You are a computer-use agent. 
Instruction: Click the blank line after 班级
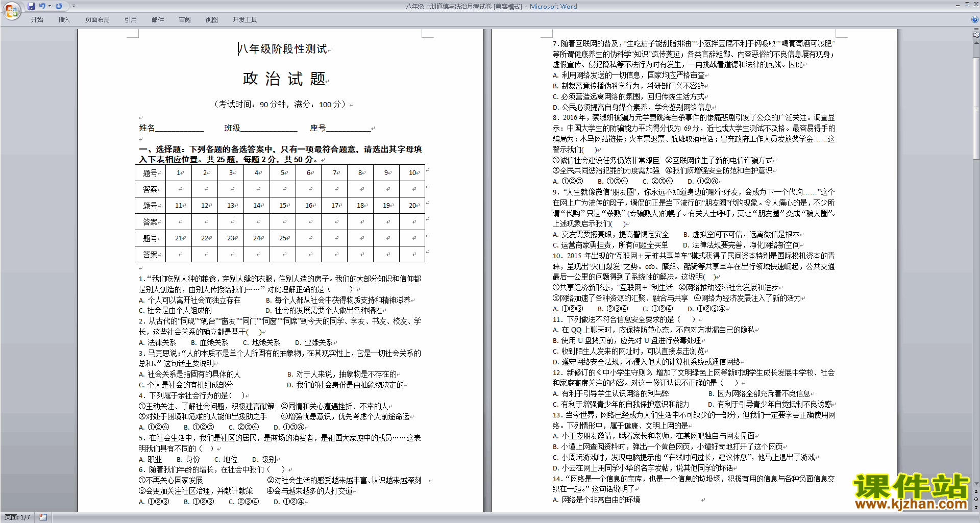click(269, 128)
